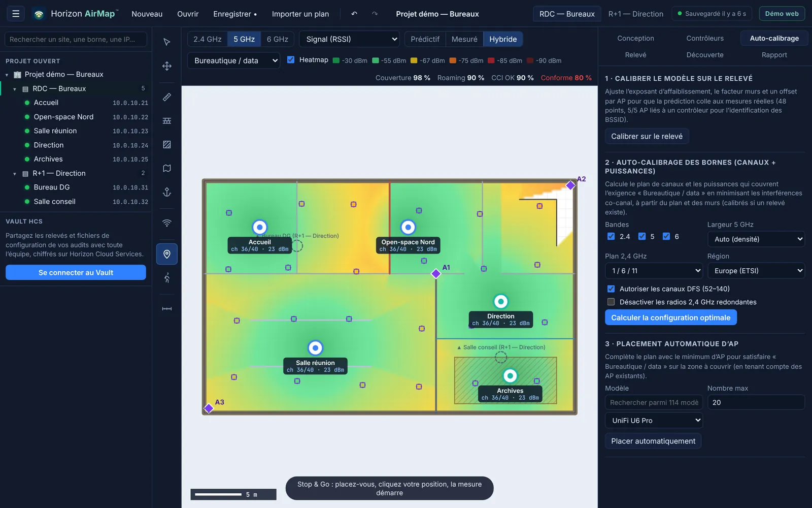This screenshot has height=508, width=812.
Task: Select the pan/move tool
Action: (167, 66)
